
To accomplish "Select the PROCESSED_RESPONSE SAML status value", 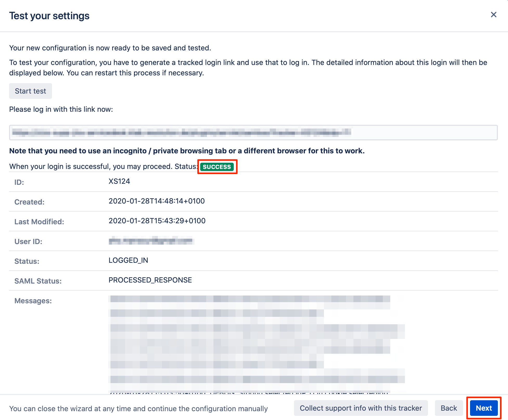I will point(150,280).
